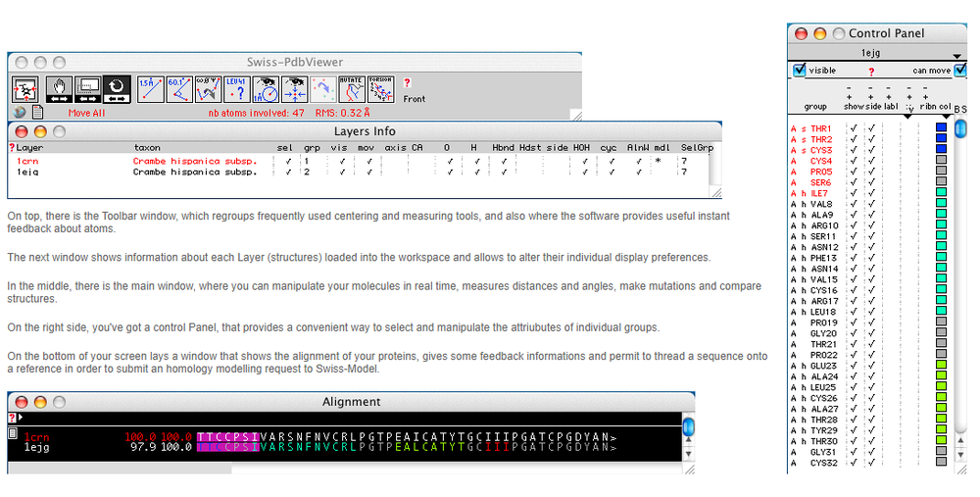Click the 1crn name in the Alignment window
The width and height of the screenshot is (980, 497).
(x=37, y=437)
